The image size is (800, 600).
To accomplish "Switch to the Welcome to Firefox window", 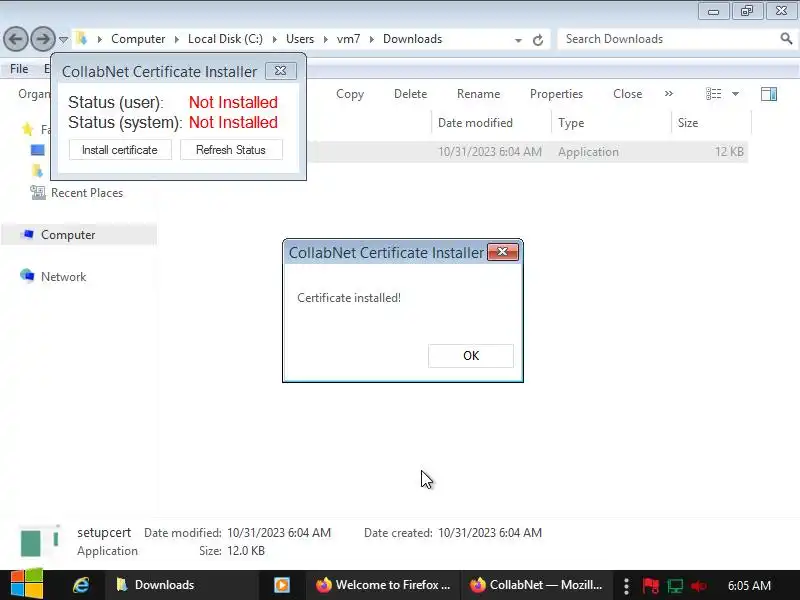I will [x=383, y=585].
